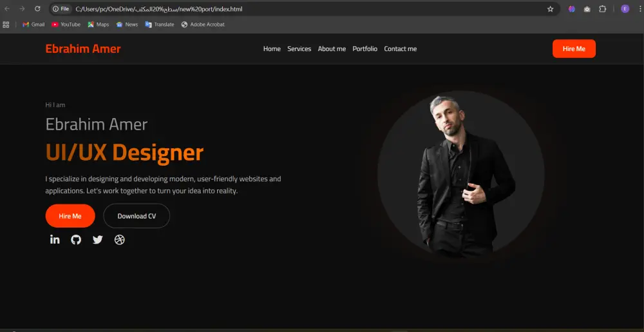The height and width of the screenshot is (332, 644).
Task: Open Adobe Acrobat bookmark
Action: click(203, 24)
